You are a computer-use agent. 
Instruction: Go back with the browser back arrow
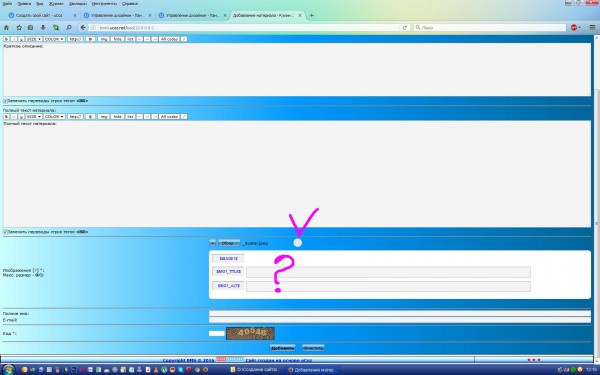[83, 28]
